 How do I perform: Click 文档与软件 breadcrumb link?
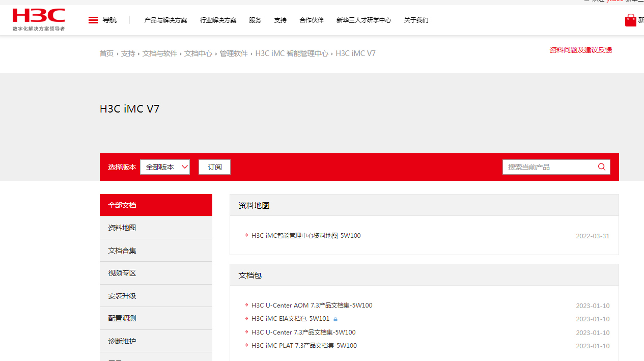pyautogui.click(x=159, y=53)
